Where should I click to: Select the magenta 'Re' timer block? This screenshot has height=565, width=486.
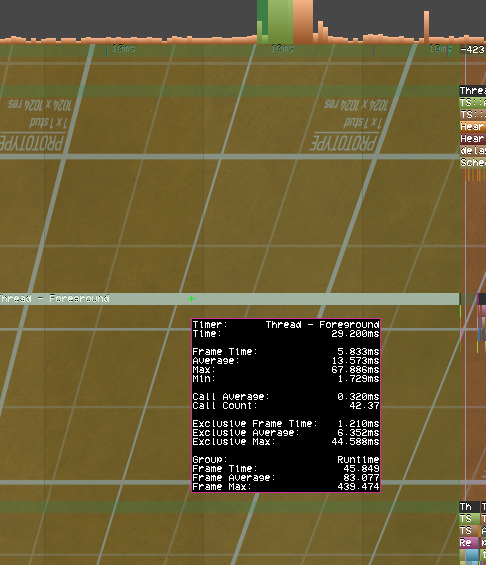click(469, 542)
